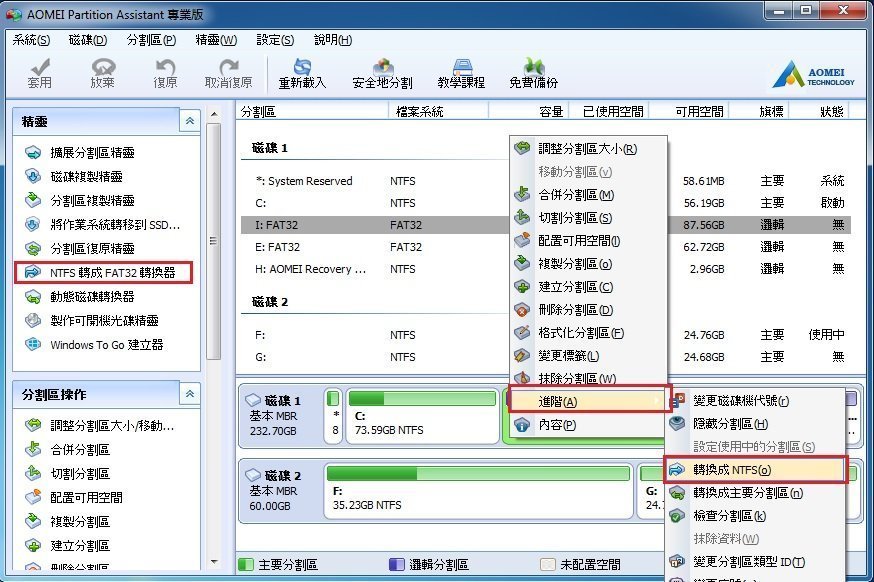Choose 隱藏分割區(H) in the submenu
Viewport: 874px width, 582px height.
(x=755, y=424)
